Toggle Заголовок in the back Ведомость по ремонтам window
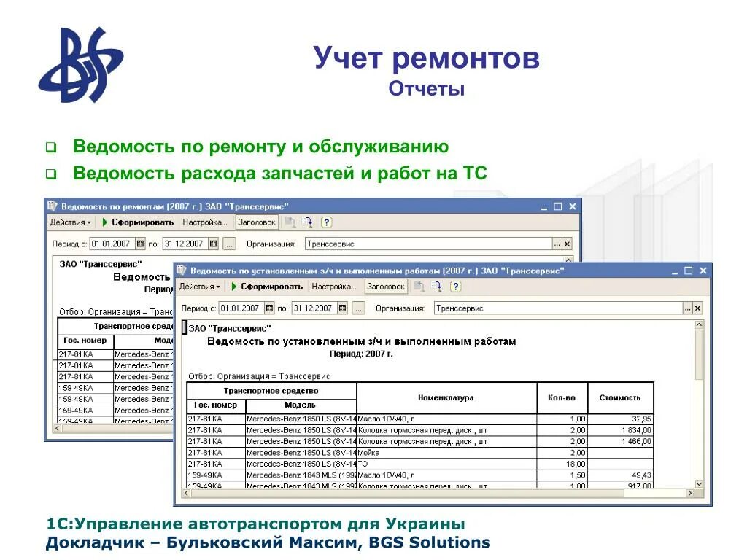The height and width of the screenshot is (560, 747). (x=257, y=222)
